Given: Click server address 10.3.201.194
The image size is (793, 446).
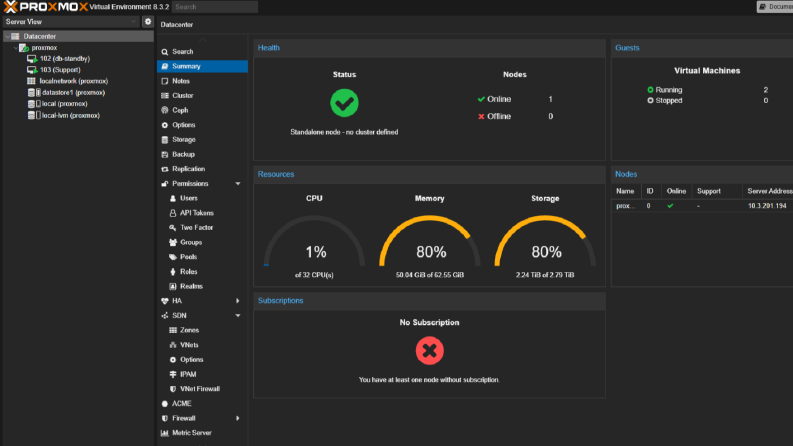Looking at the screenshot, I should point(767,206).
